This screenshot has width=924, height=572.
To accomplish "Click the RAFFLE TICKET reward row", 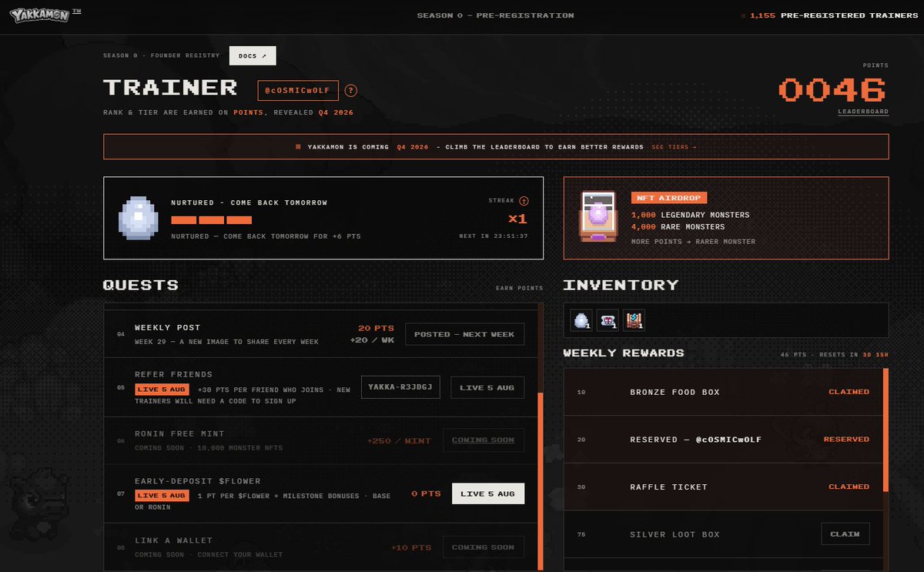I will [x=724, y=487].
